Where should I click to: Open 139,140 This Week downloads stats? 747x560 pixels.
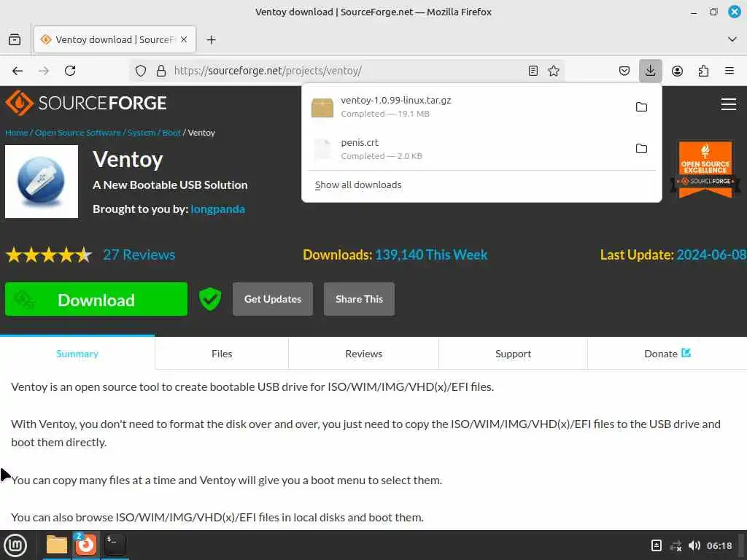coord(431,254)
